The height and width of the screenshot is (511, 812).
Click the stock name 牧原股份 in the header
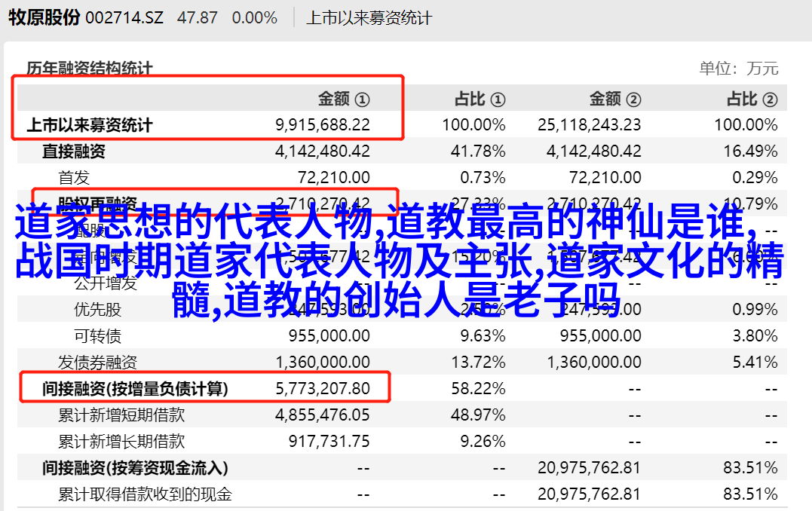(44, 17)
